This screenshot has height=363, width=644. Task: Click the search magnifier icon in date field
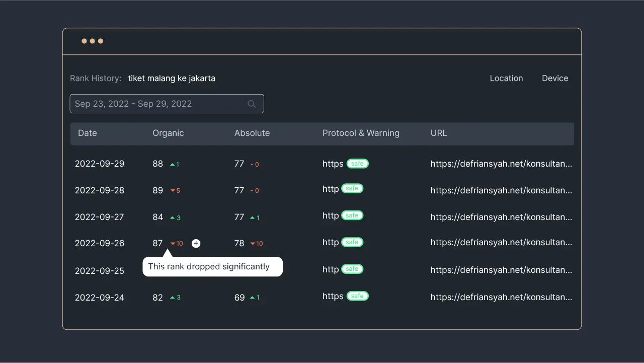point(252,104)
